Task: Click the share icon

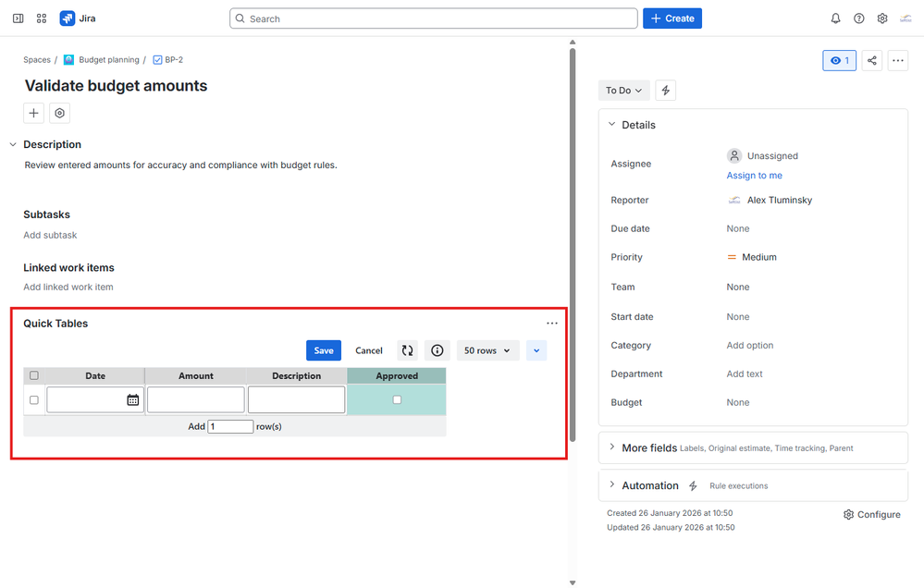Action: [x=871, y=60]
